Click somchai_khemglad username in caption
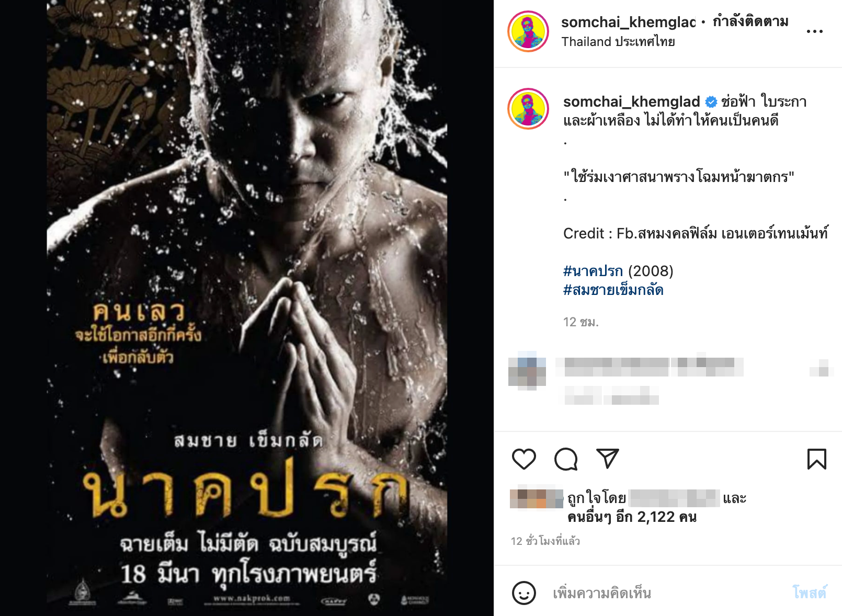The width and height of the screenshot is (842, 616). [x=631, y=101]
